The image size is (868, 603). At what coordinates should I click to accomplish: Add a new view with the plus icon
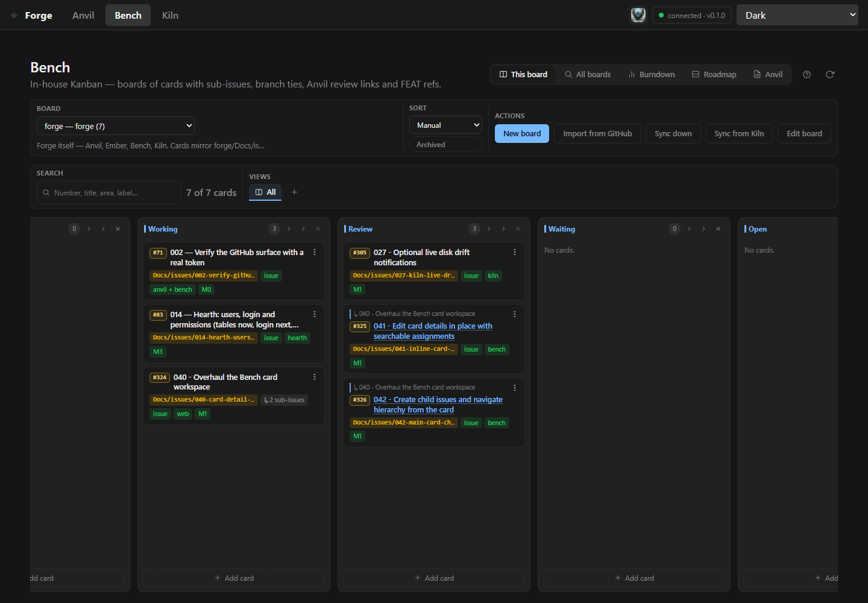[294, 192]
